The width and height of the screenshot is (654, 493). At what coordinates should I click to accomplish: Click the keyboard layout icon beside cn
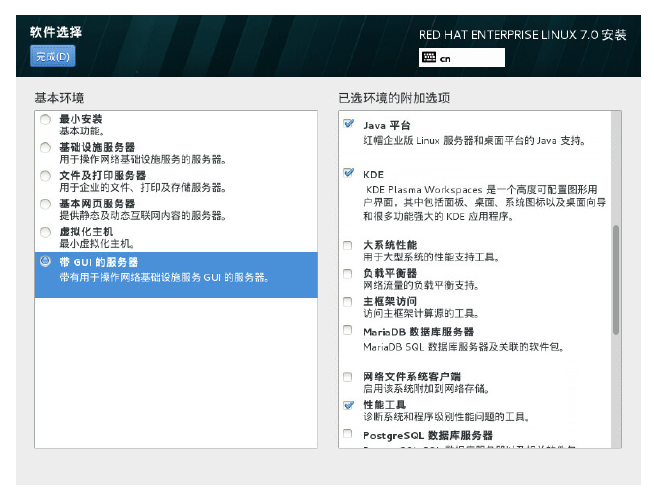click(x=429, y=58)
